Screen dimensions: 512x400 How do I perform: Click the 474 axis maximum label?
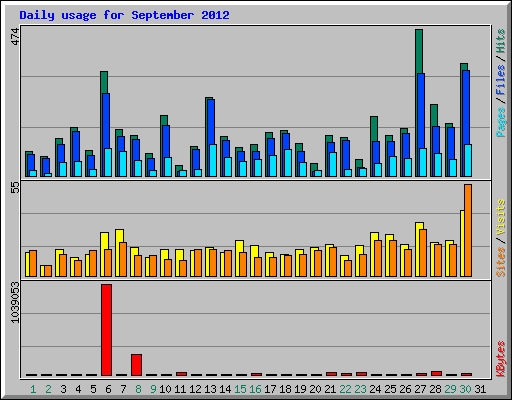15,37
